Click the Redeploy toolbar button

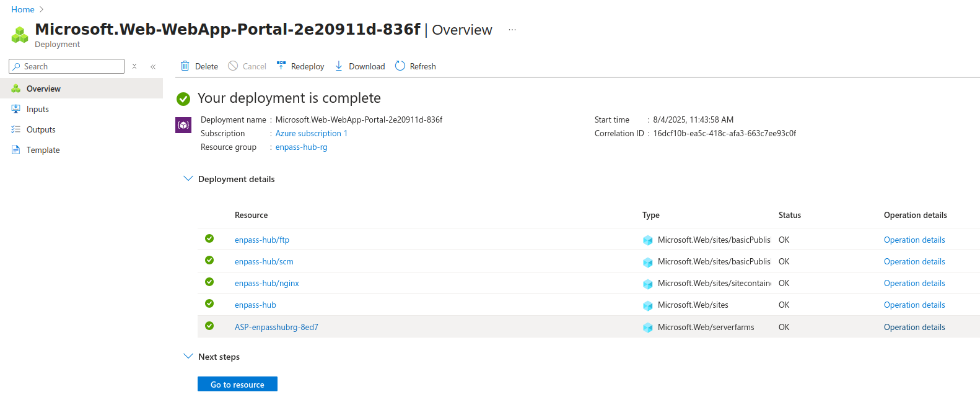click(300, 66)
